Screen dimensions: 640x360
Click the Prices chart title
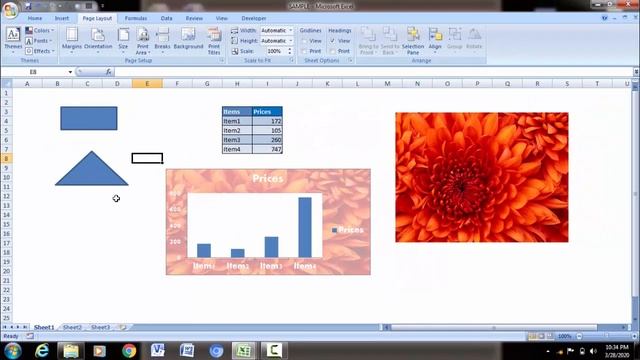268,178
